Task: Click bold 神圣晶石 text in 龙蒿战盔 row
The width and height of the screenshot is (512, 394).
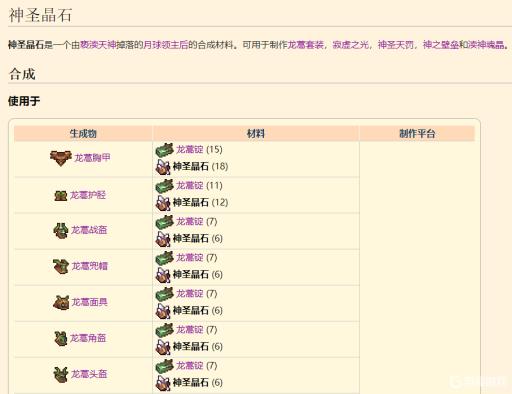Action: point(191,238)
